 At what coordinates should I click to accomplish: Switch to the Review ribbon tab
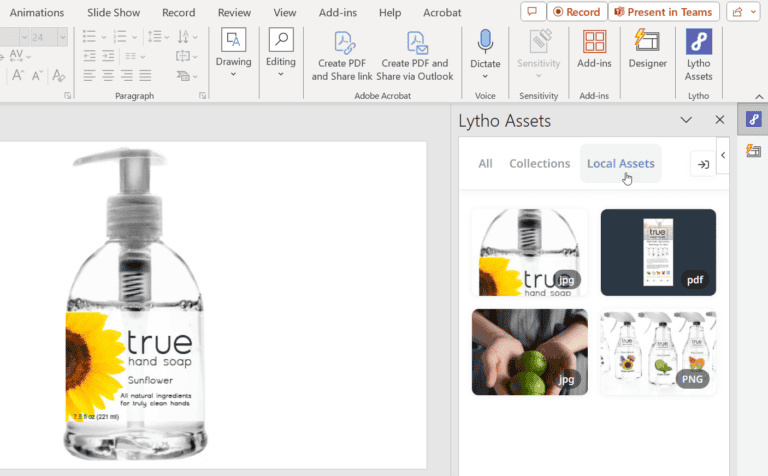[234, 12]
